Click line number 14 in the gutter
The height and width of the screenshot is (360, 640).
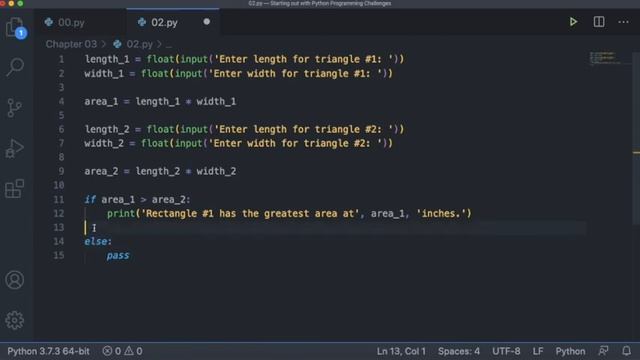[x=59, y=241]
